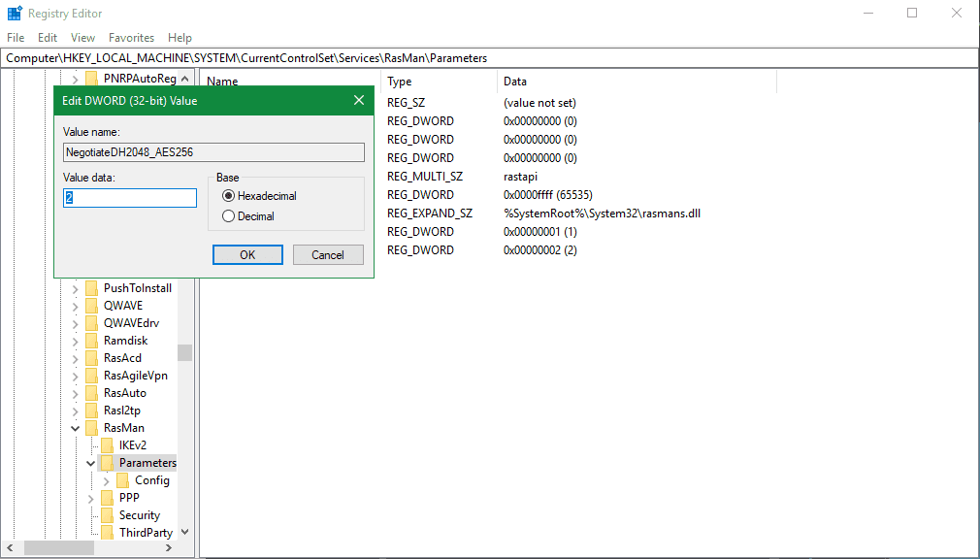Click the tree pane horizontal scrollbar
Image resolution: width=980 pixels, height=559 pixels.
click(x=97, y=548)
